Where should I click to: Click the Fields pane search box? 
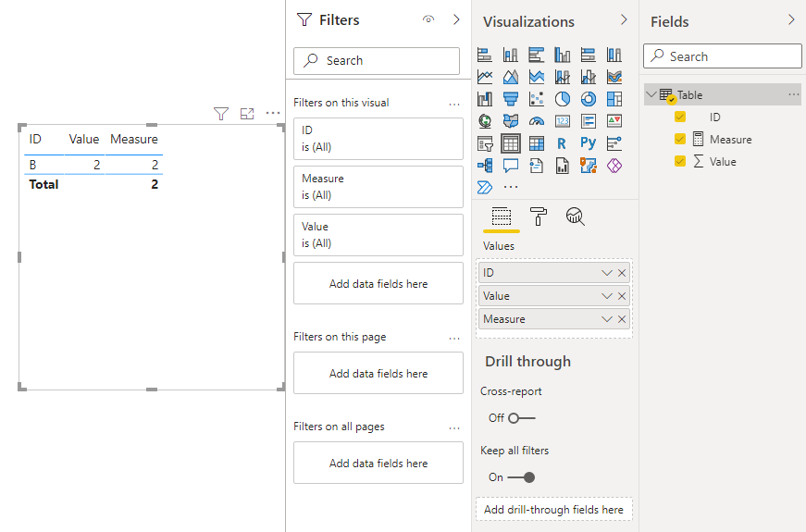coord(722,56)
